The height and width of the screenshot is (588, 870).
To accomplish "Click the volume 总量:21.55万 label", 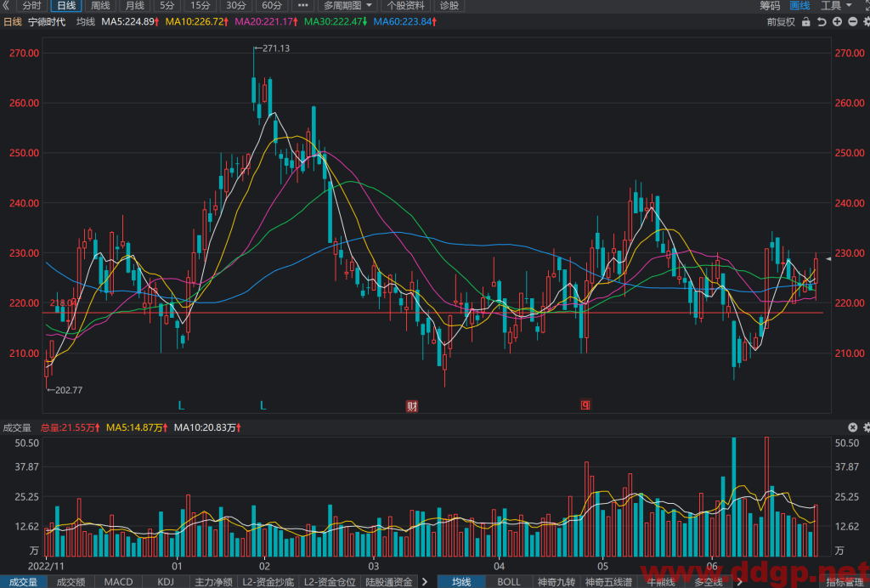I will click(x=71, y=427).
